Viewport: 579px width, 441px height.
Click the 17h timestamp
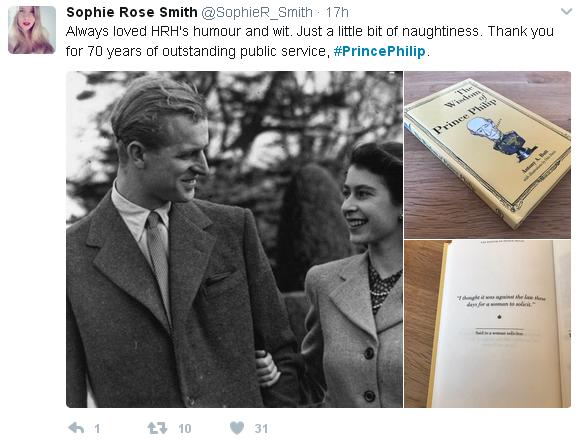pyautogui.click(x=337, y=13)
